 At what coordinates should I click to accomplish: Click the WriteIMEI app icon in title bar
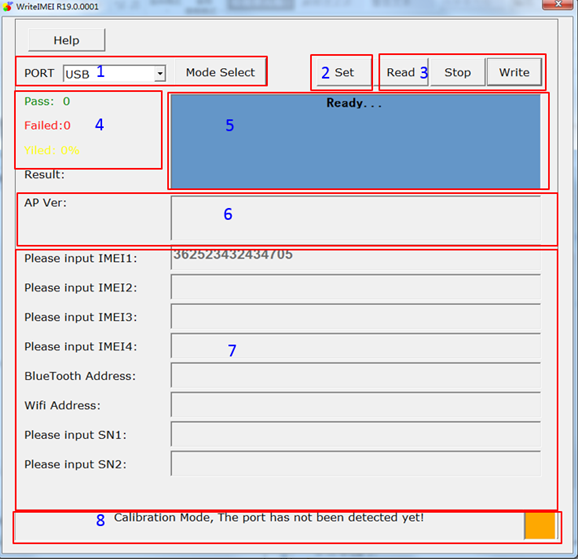click(7, 6)
